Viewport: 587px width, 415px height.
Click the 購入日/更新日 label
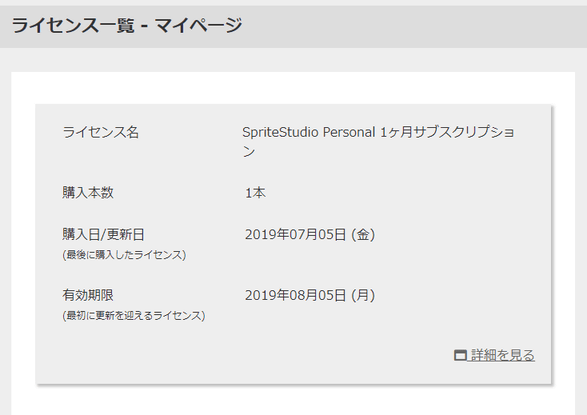point(103,235)
